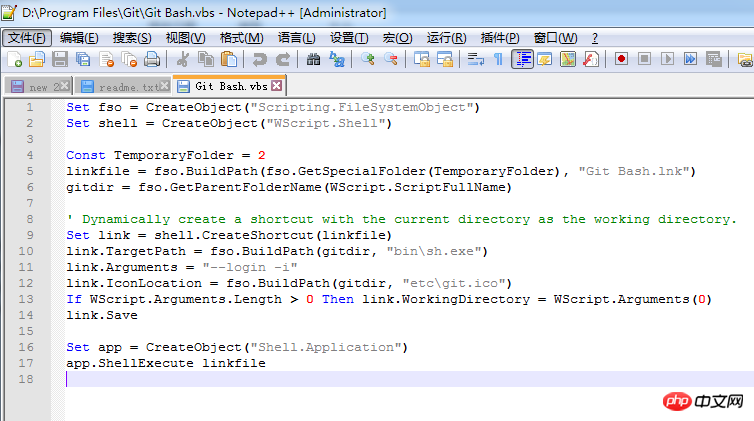
Task: Open the document map icon
Action: point(568,60)
